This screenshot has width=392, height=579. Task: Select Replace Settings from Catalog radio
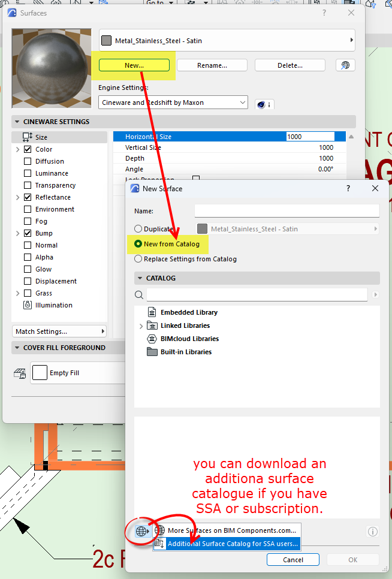[138, 259]
